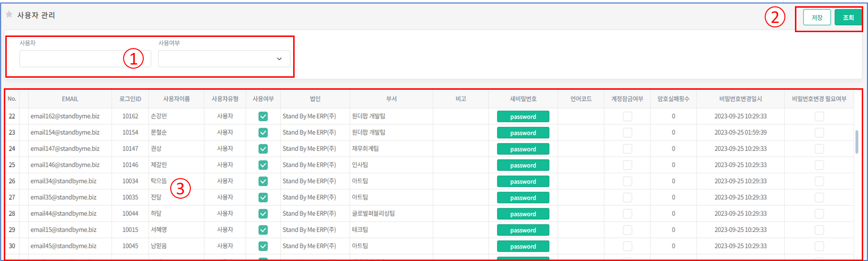Uncheck 사용여부 checkbox for 손강민
Viewport: 868px width, 261px height.
263,117
